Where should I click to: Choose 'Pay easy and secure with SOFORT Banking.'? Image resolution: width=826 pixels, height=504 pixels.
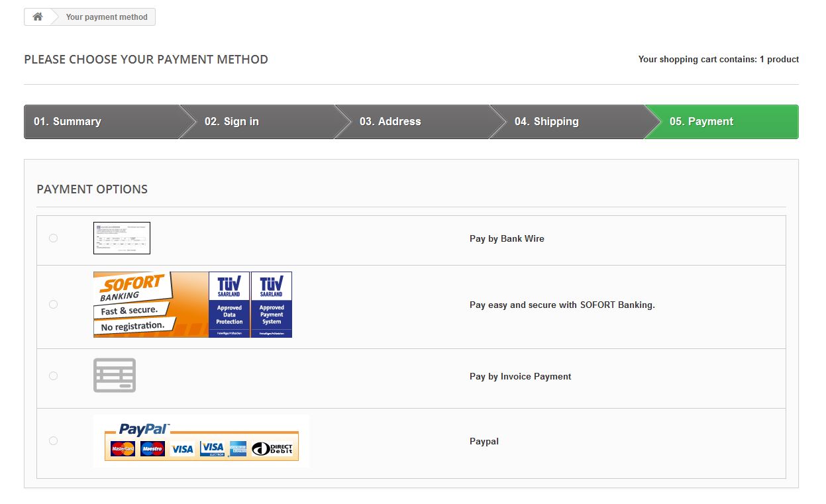coord(562,305)
